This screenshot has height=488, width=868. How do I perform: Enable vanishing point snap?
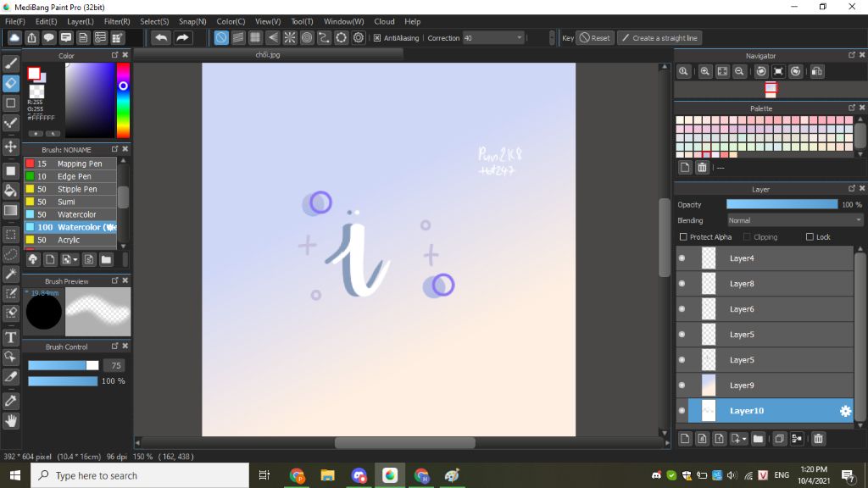(272, 37)
